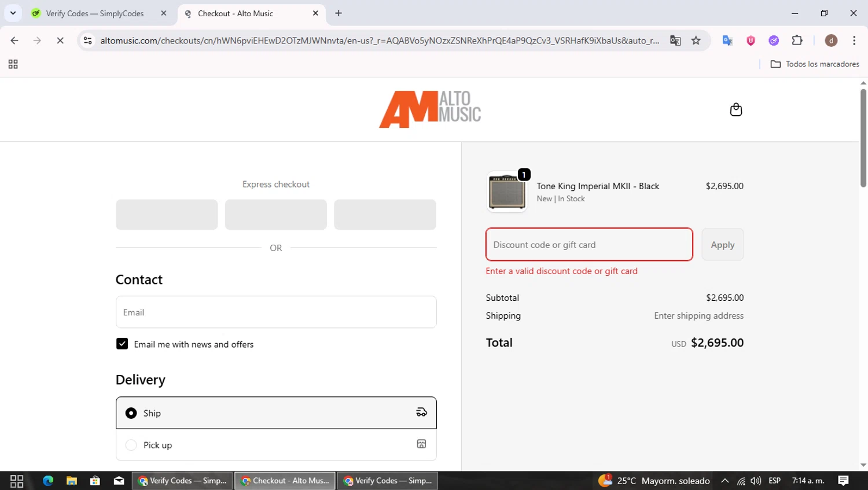Open the volume control in system tray
The height and width of the screenshot is (490, 868).
coord(756,481)
